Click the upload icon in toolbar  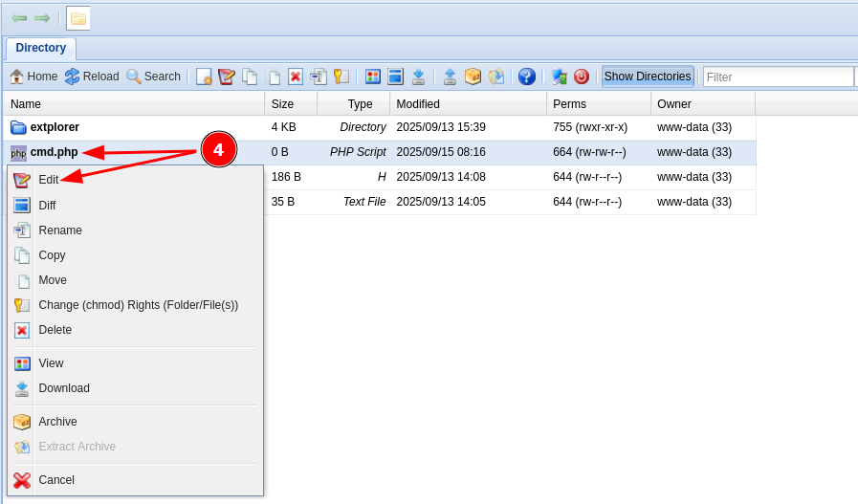point(450,77)
